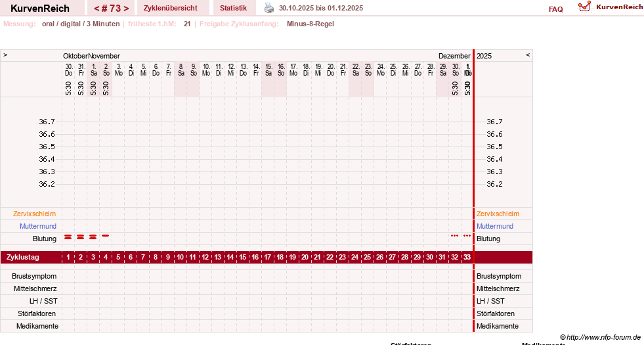Click the date header '29. Sa'
This screenshot has width=644, height=345.
click(x=442, y=70)
